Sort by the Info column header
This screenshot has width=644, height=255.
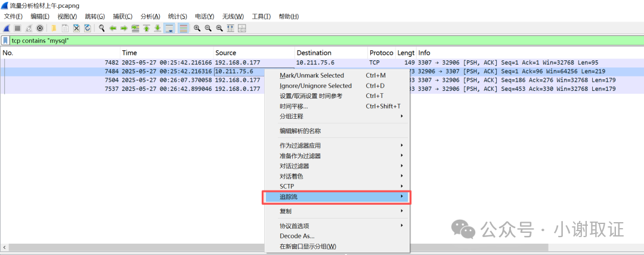[530, 53]
